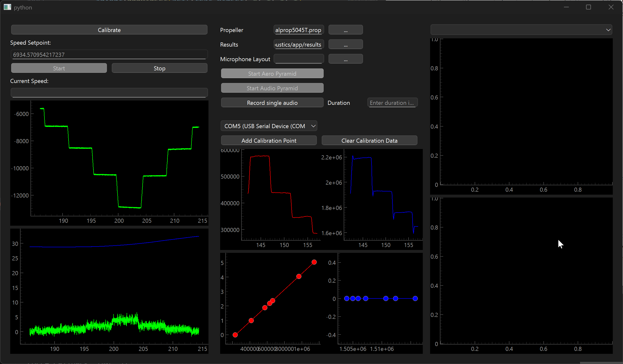Expand the COM5 serial device dropdown

pyautogui.click(x=269, y=126)
